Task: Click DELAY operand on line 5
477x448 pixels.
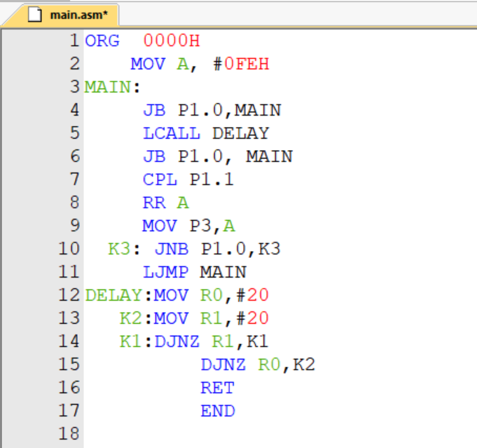Action: [x=241, y=133]
